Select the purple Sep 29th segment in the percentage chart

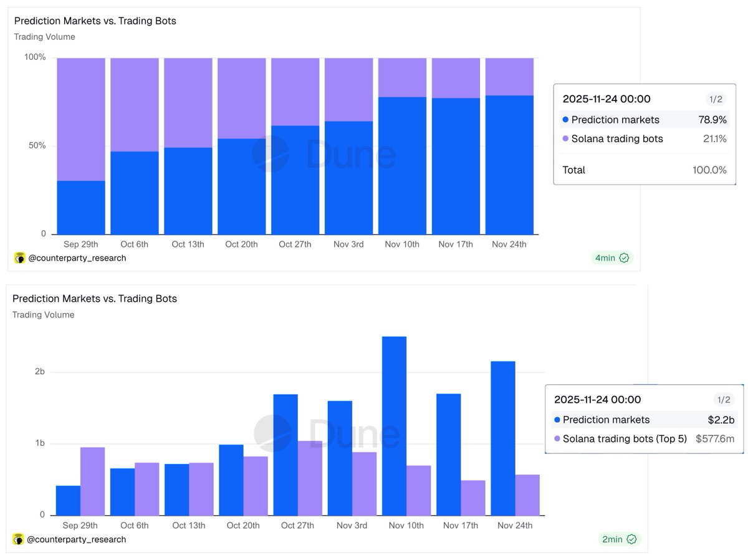(x=81, y=118)
